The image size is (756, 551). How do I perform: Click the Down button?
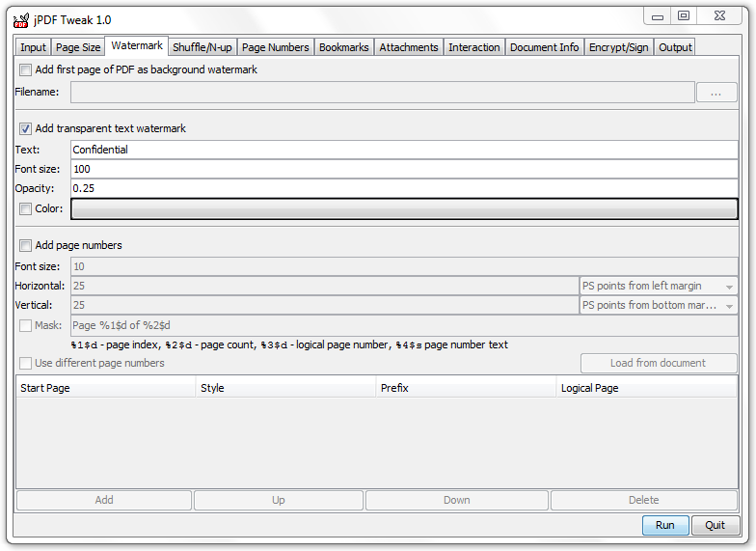coord(457,500)
